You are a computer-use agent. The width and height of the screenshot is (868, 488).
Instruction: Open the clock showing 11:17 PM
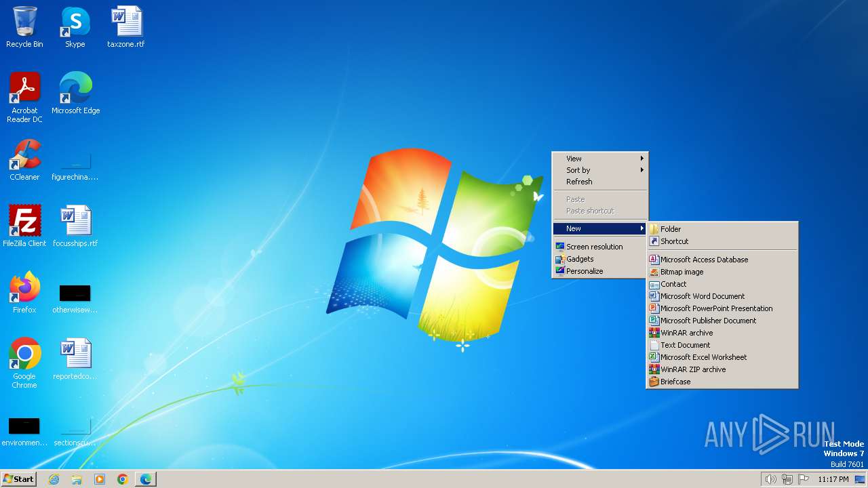[833, 479]
